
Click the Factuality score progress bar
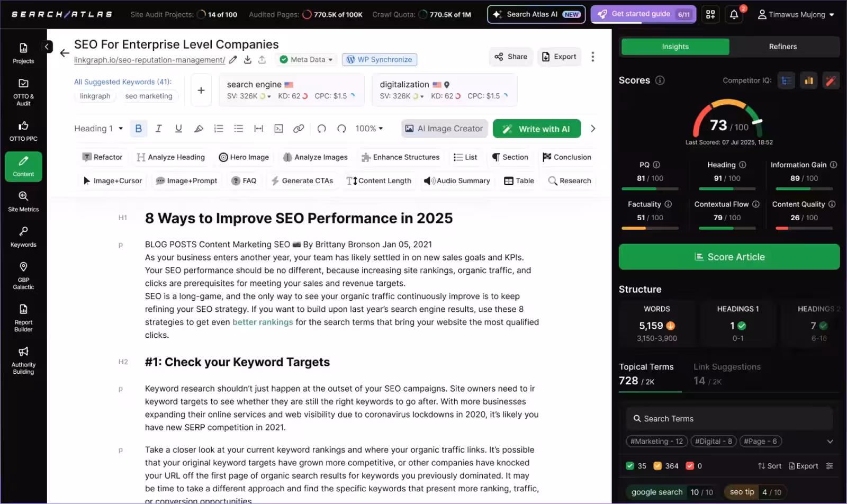click(650, 228)
